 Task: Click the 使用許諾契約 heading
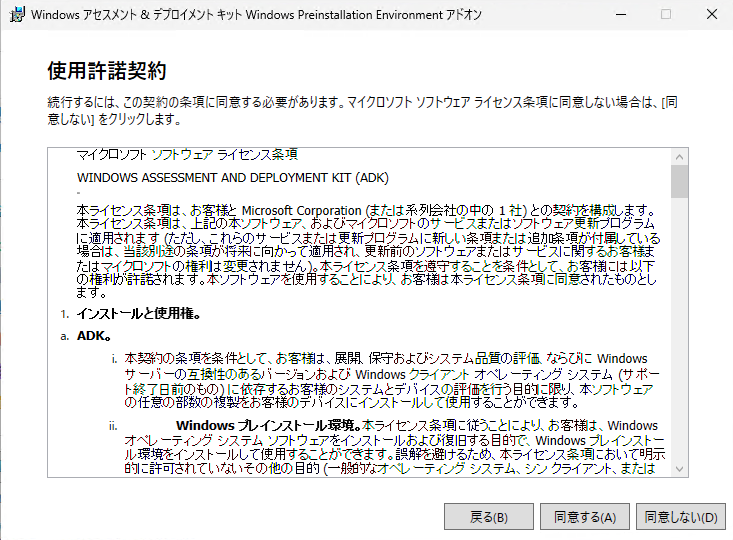[107, 71]
